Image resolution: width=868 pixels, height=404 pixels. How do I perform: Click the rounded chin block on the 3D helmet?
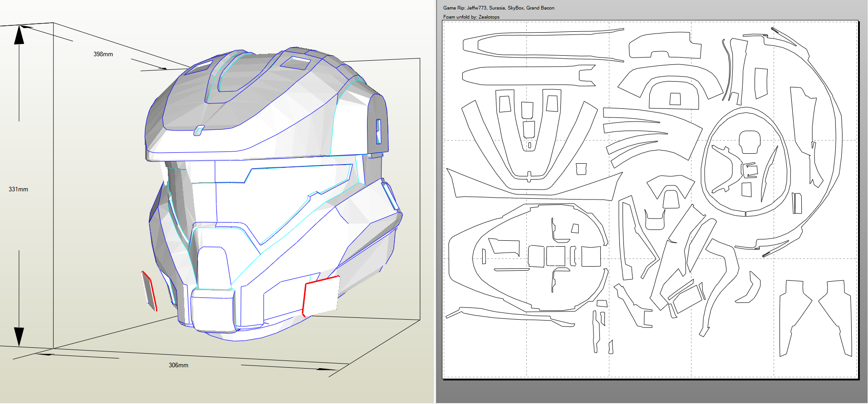pos(213,311)
